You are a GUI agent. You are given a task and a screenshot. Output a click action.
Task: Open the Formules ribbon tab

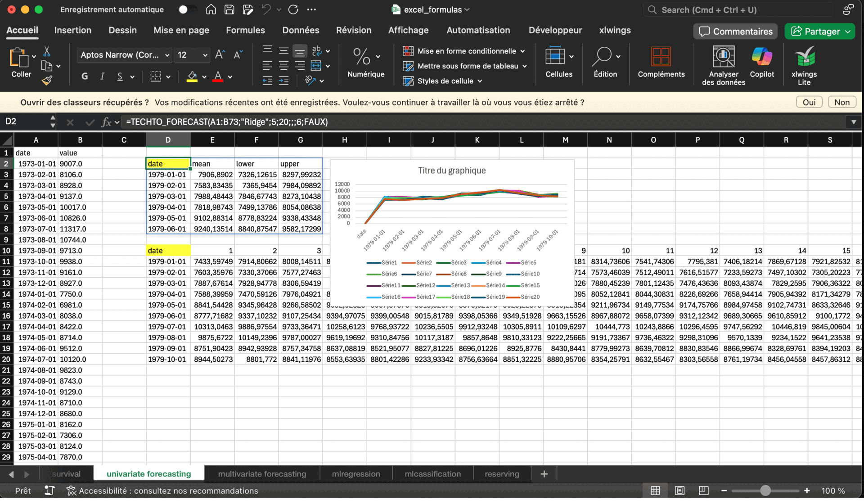point(245,30)
